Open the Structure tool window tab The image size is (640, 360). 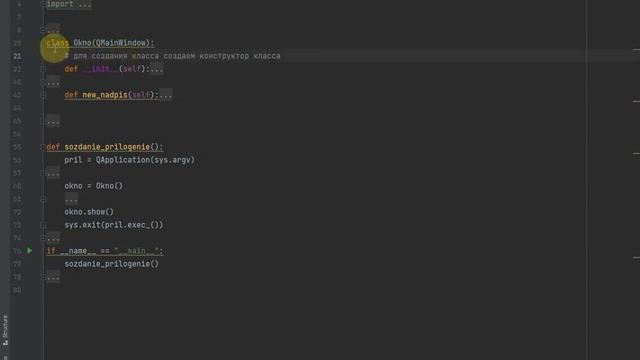coord(5,330)
